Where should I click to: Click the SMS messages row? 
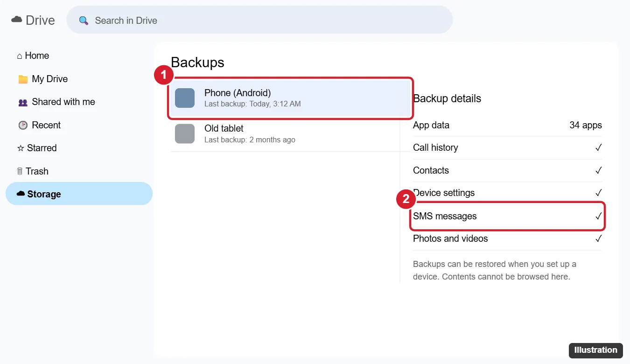507,216
